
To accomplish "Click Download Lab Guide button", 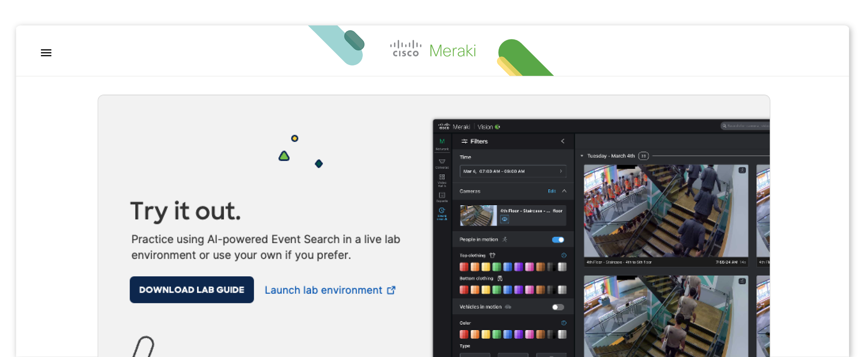I will [191, 290].
